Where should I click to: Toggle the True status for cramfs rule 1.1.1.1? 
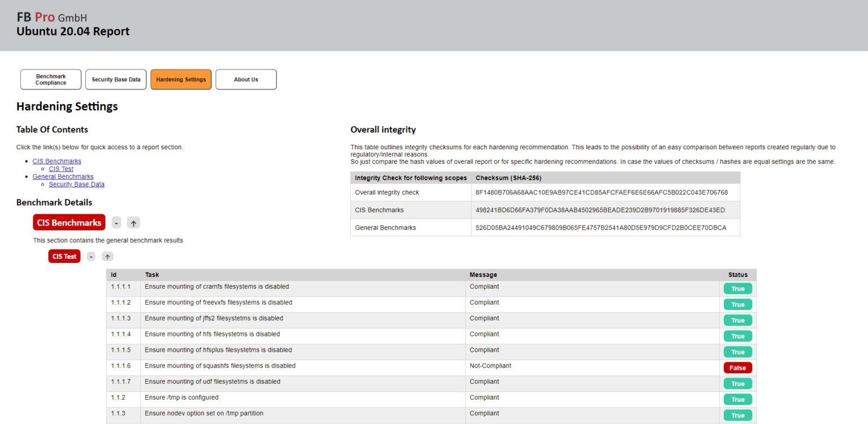737,288
